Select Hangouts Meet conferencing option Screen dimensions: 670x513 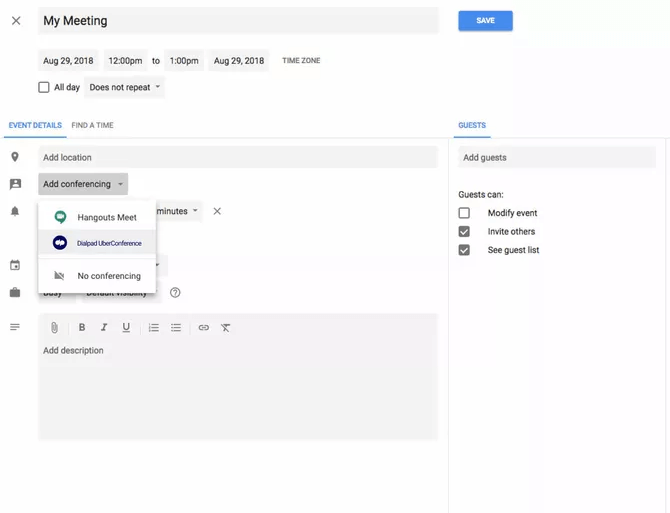coord(97,217)
